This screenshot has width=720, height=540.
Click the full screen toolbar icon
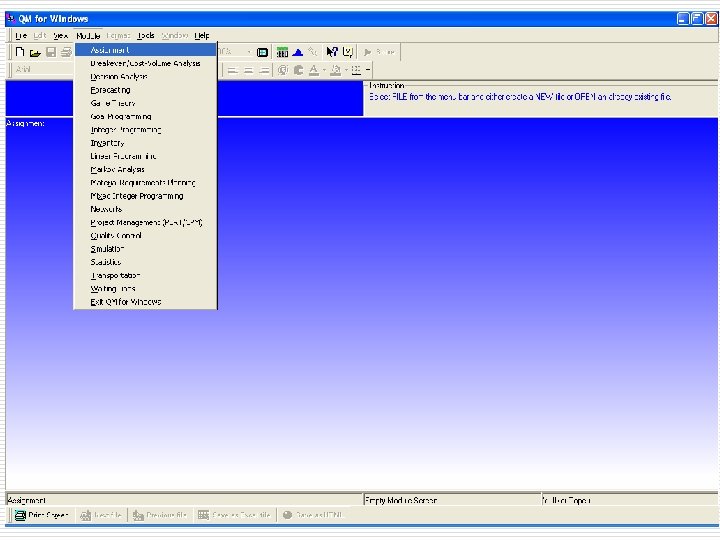(262, 52)
